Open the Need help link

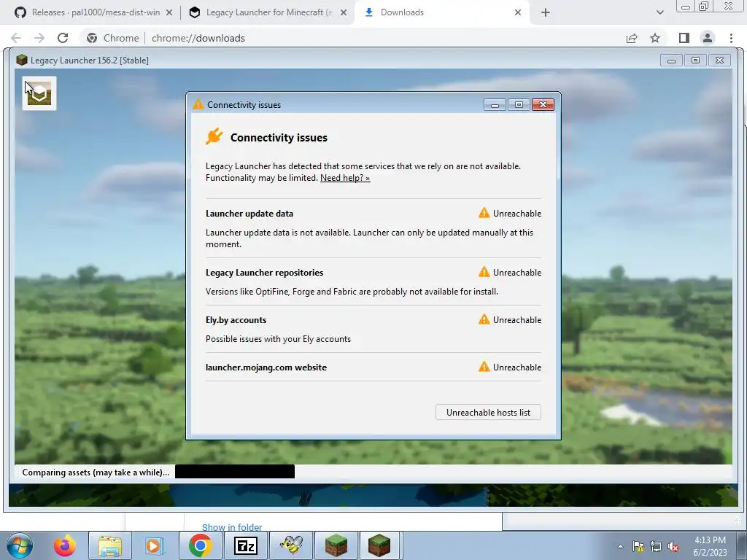[x=345, y=178]
